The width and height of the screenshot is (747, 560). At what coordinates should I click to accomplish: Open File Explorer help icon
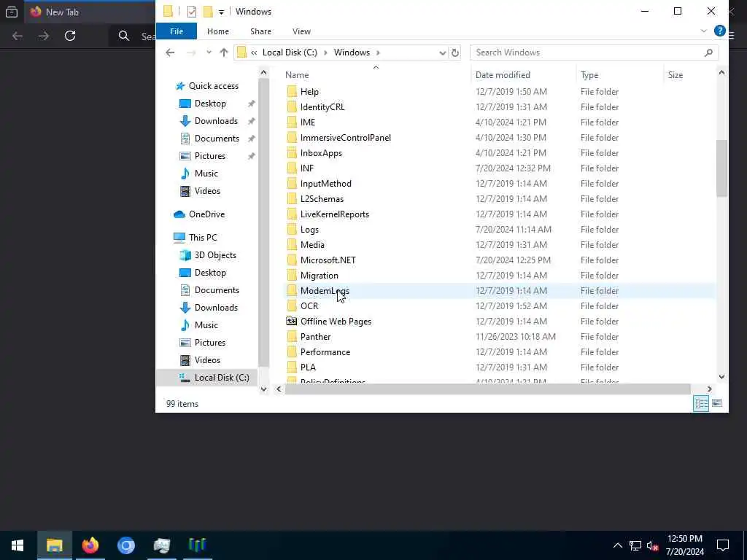point(720,31)
